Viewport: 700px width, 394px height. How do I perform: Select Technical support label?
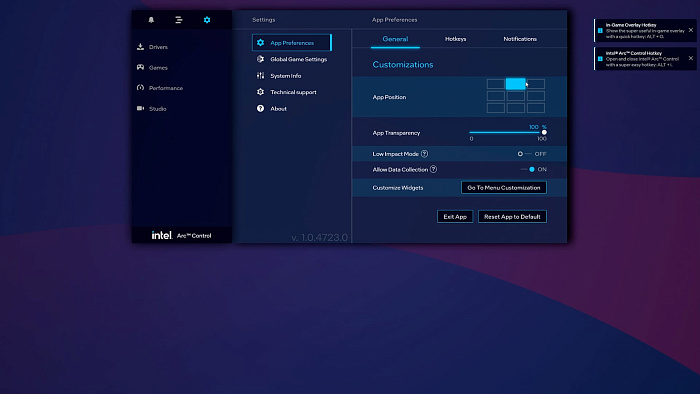(x=293, y=92)
